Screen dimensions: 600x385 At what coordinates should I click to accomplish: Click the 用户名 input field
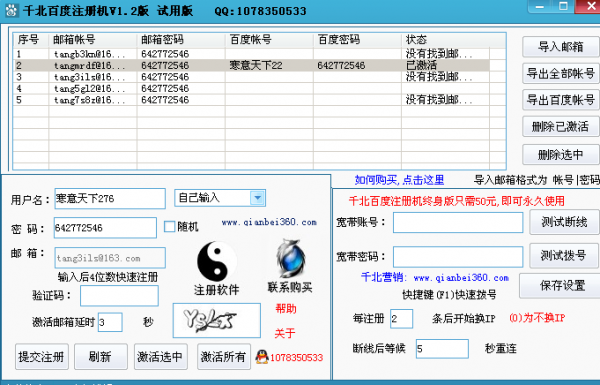coord(110,198)
